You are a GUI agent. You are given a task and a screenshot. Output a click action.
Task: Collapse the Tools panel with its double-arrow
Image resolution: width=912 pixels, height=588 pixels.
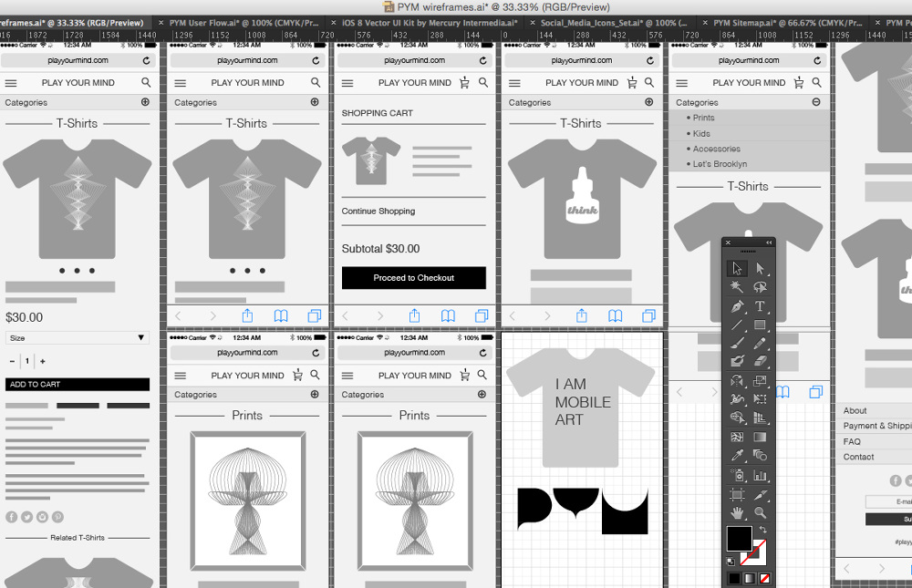pos(769,242)
